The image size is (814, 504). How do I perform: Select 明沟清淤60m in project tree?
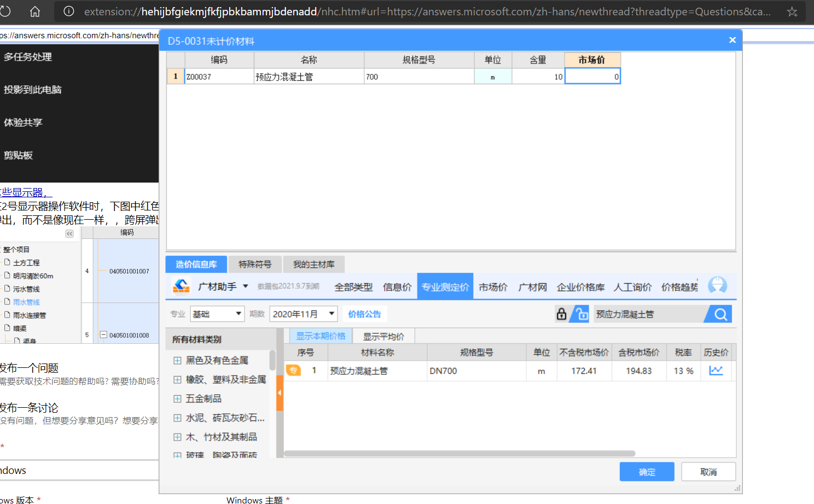click(x=33, y=276)
